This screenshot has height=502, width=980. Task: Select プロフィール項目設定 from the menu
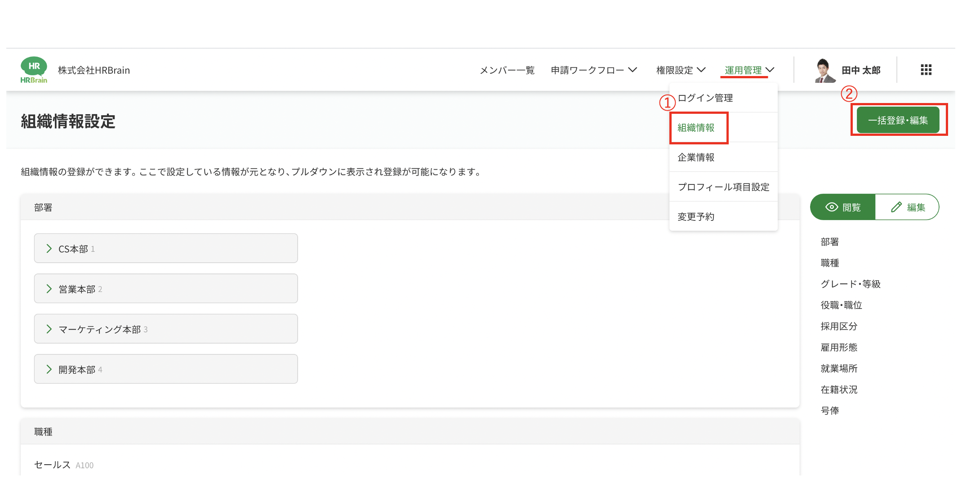click(723, 187)
